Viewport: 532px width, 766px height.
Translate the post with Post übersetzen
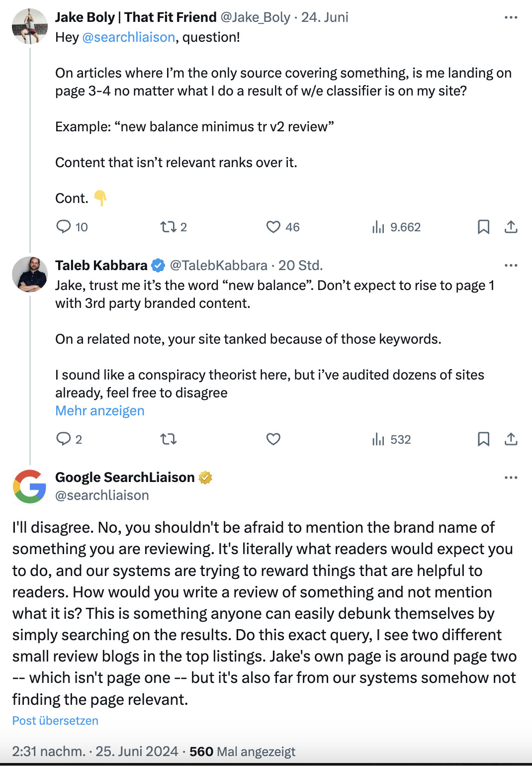[55, 720]
